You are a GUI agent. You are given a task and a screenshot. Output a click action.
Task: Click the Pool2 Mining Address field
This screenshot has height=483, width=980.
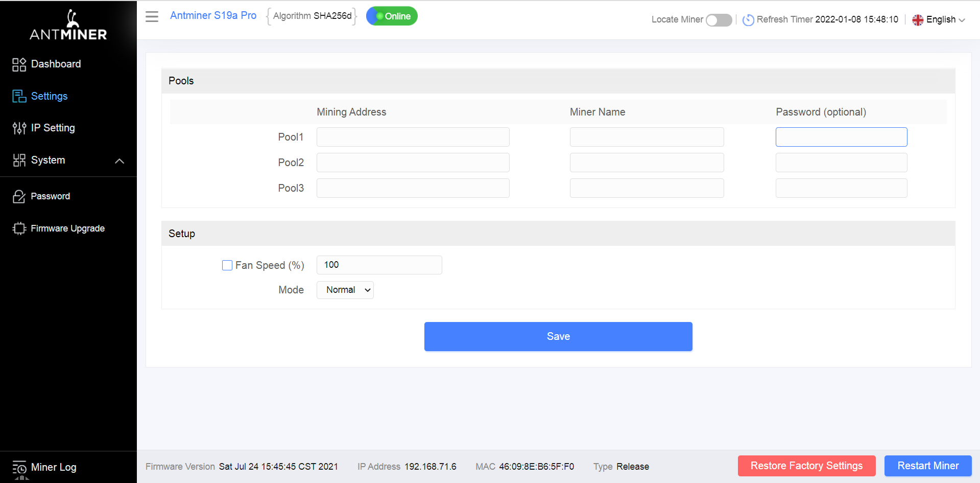click(413, 163)
